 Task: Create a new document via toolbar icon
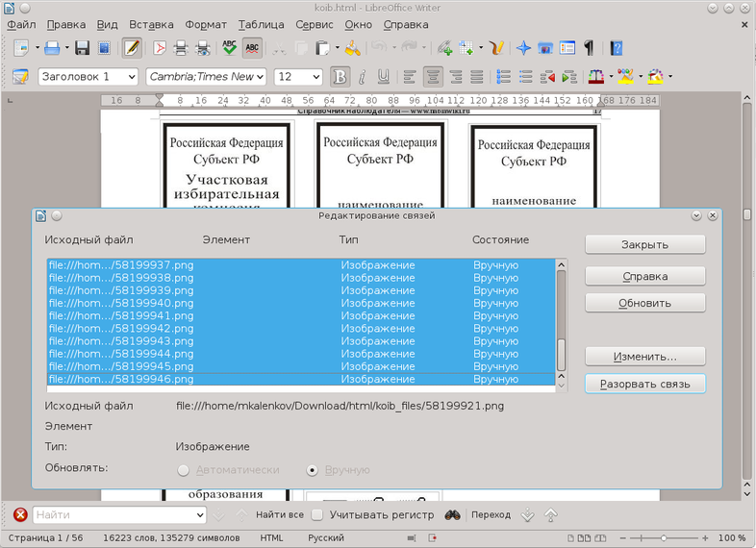click(x=22, y=48)
